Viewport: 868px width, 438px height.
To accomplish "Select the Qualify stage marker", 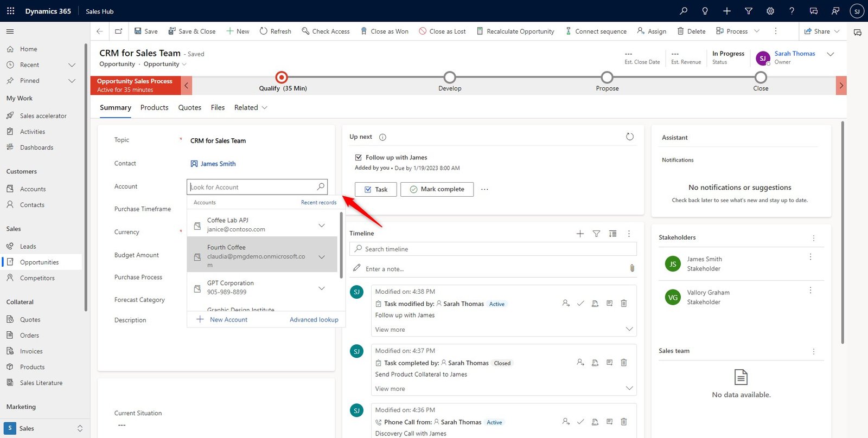I will point(282,77).
